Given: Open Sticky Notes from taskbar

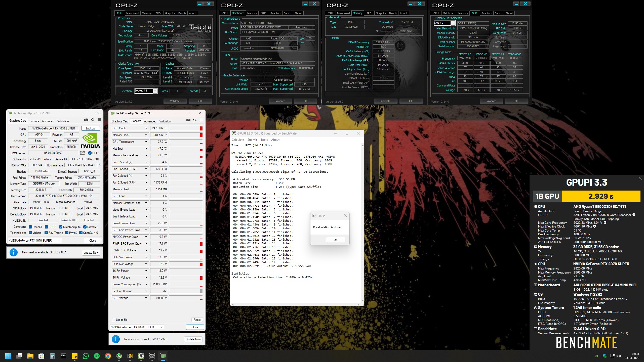Looking at the screenshot, I should point(75,356).
